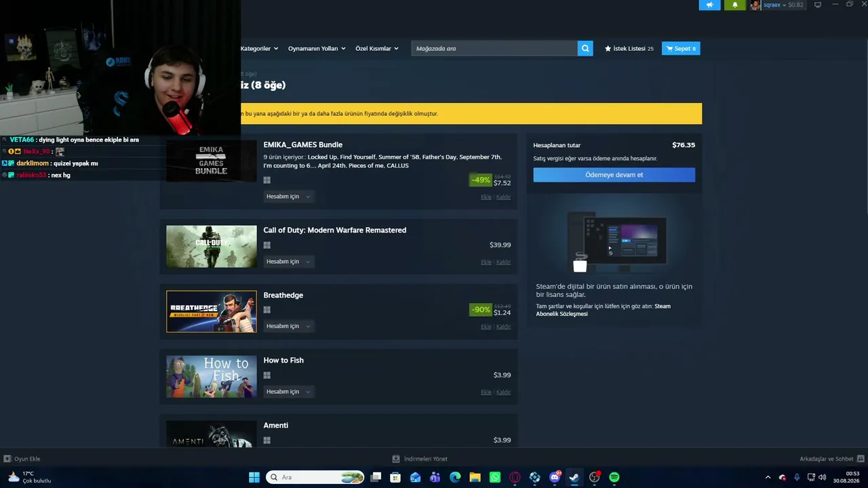Click the sqraex profile avatar
Viewport: 868px width, 488px height.
(755, 5)
